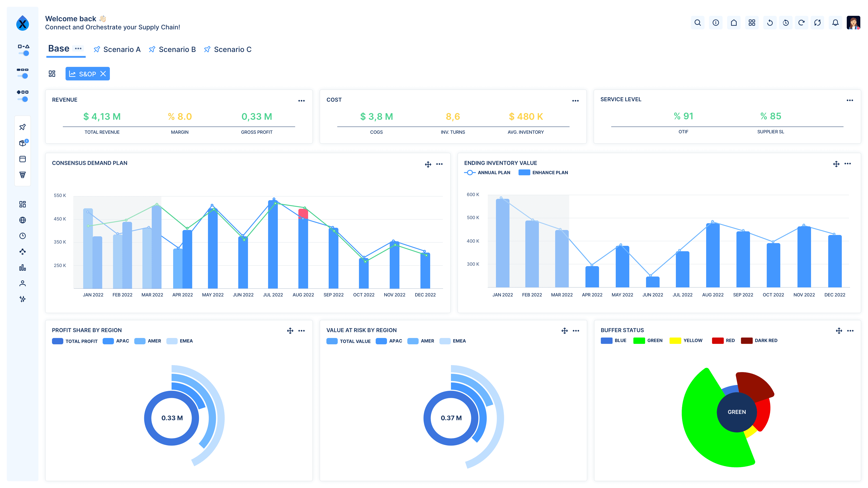Viewport: 868px width, 488px height.
Task: Open Service Level card more options
Action: (849, 100)
